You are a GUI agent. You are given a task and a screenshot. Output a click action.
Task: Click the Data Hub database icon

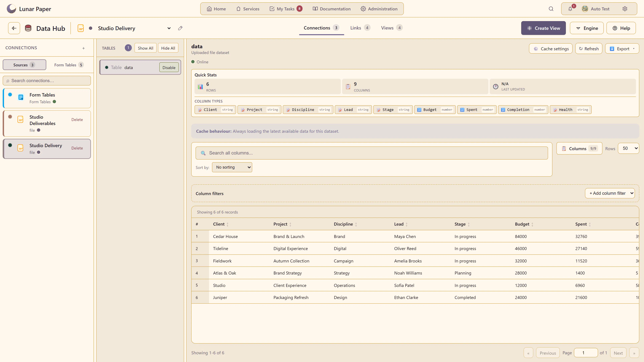click(x=28, y=28)
